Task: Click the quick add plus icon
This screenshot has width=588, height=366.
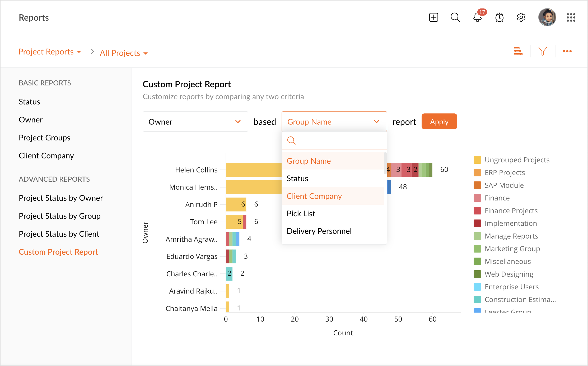Action: tap(433, 17)
